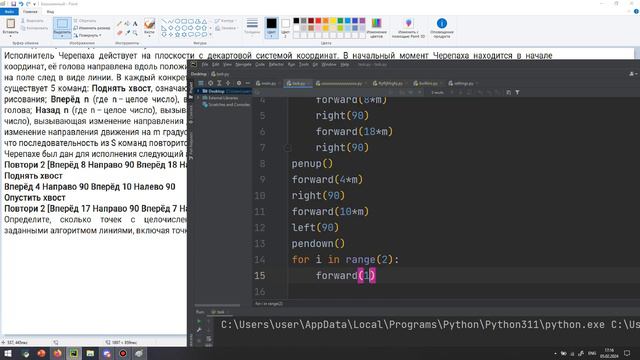
Task: Click the Crop button in Paint
Action: tap(85, 20)
